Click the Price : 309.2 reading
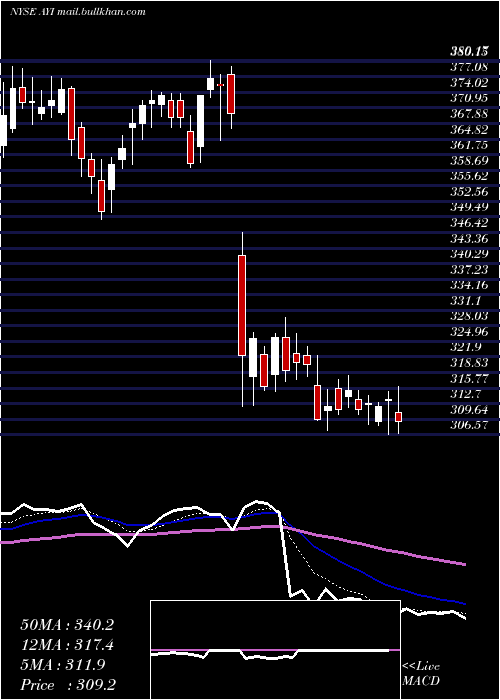This screenshot has height=700, width=500. coord(67,685)
